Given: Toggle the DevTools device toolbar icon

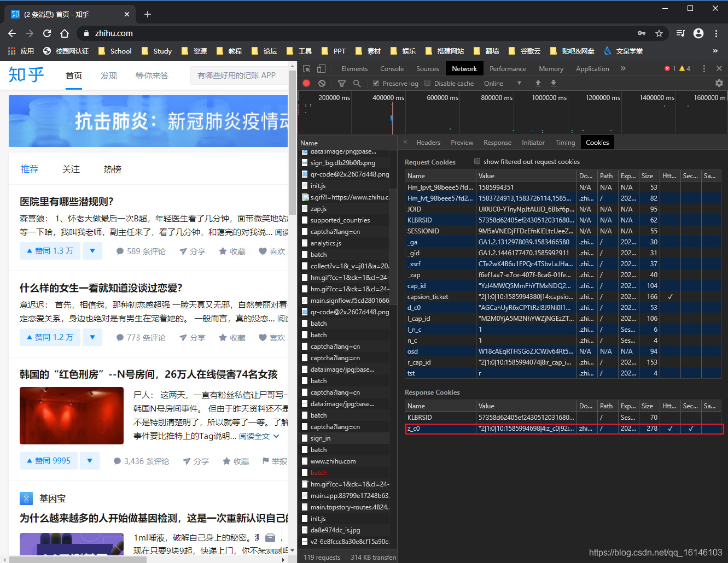Looking at the screenshot, I should [x=322, y=68].
